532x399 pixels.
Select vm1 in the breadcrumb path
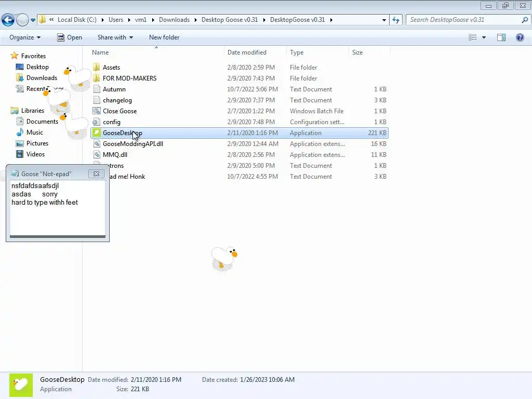tap(141, 20)
